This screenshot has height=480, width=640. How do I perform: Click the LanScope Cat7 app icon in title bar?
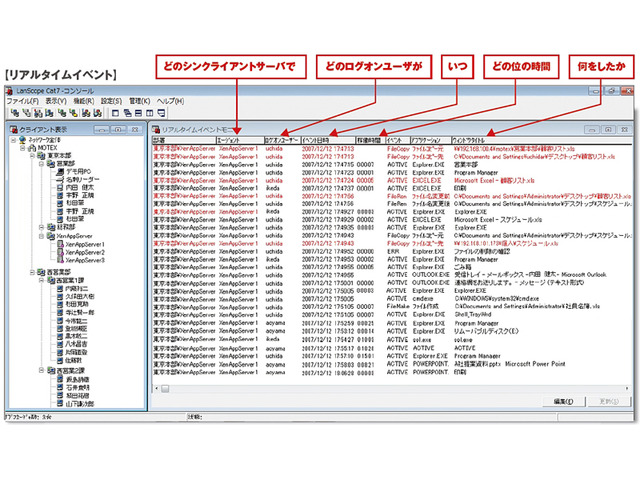(9, 90)
